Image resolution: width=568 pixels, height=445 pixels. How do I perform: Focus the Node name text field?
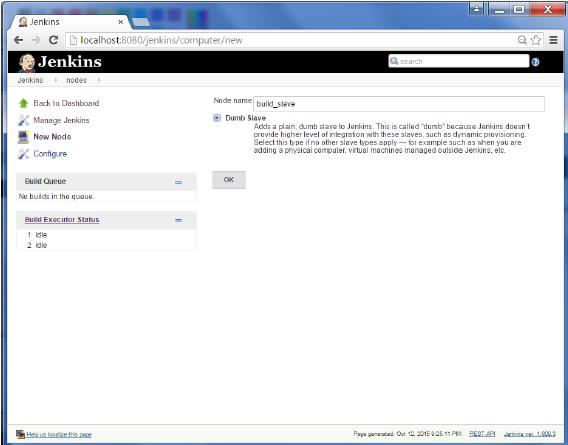coord(398,104)
